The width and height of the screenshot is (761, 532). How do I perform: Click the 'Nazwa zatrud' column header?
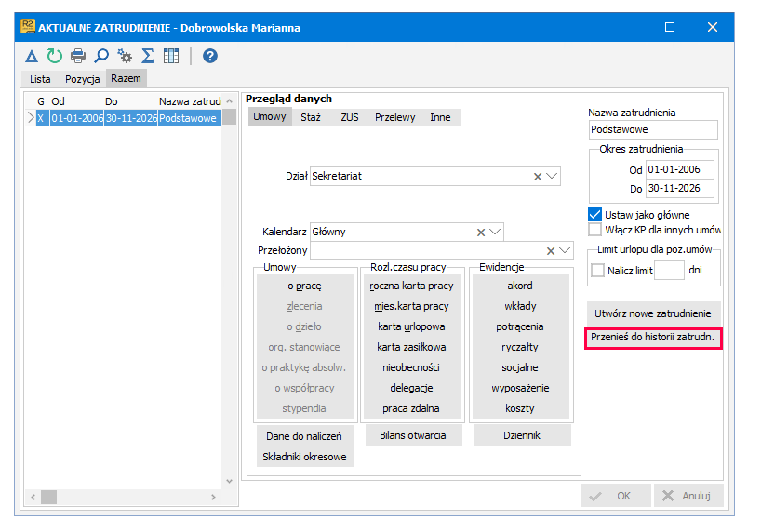point(190,101)
